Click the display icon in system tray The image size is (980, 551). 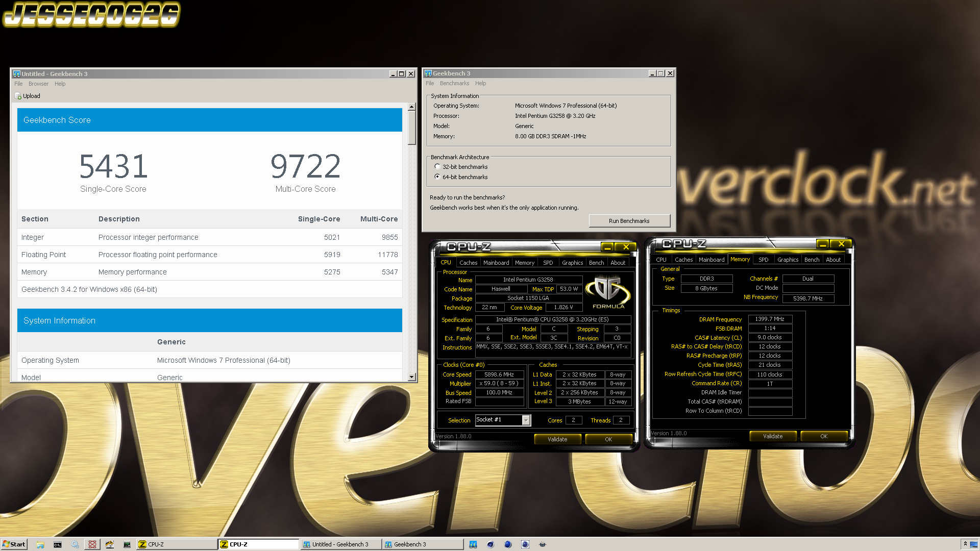point(974,544)
